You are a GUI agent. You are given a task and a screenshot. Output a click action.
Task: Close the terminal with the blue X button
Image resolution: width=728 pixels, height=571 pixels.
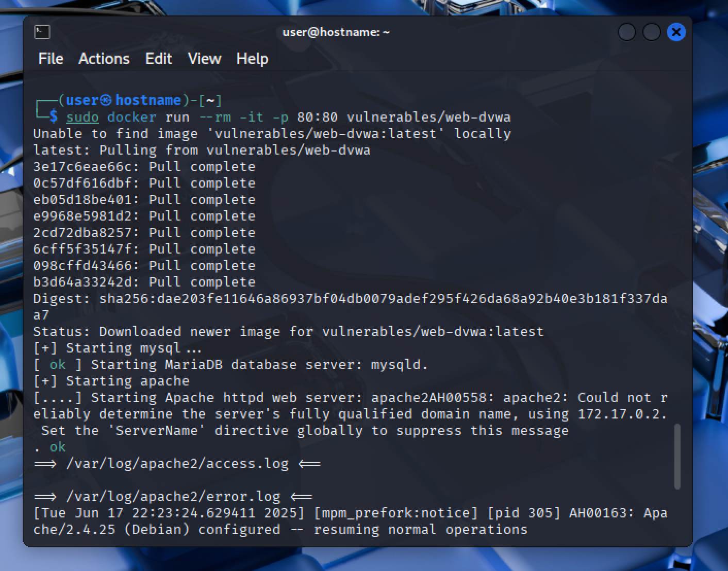tap(676, 32)
